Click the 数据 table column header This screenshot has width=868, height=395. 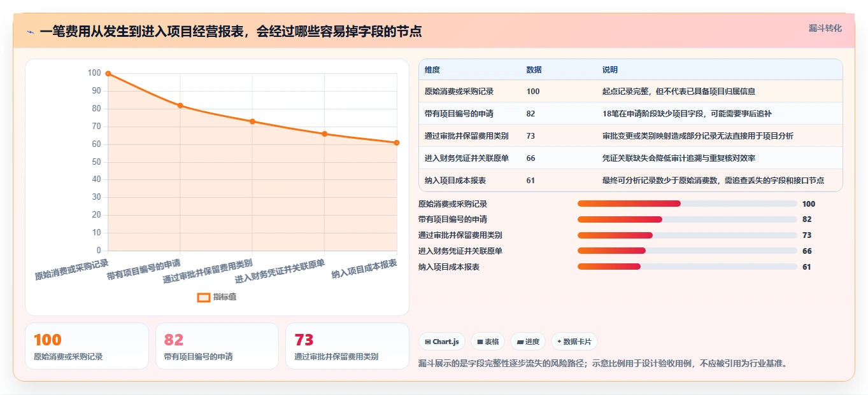[x=534, y=70]
